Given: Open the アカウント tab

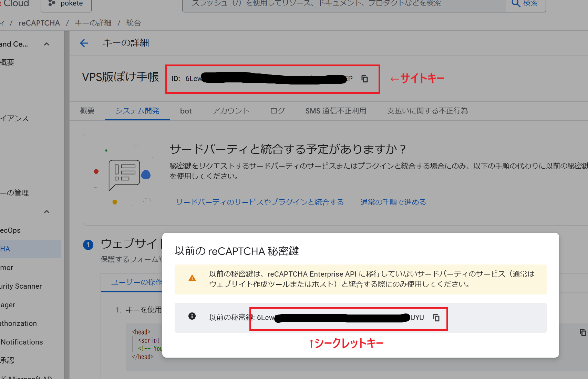Looking at the screenshot, I should 231,111.
